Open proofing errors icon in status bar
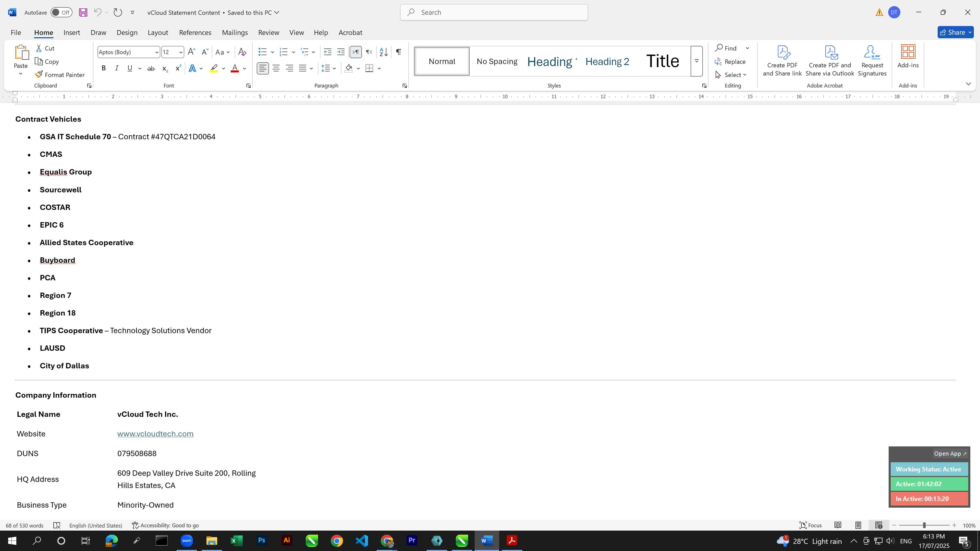This screenshot has width=980, height=551. pyautogui.click(x=57, y=525)
